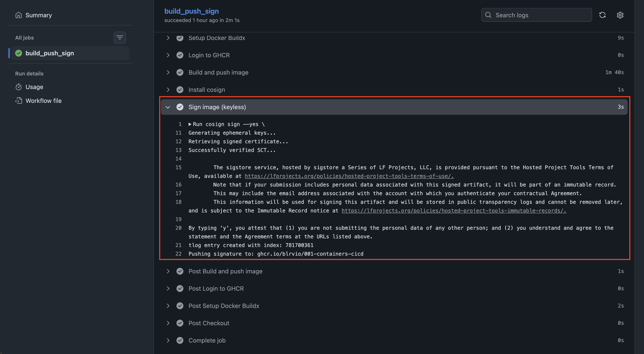Select Summary in the sidebar

click(x=38, y=15)
